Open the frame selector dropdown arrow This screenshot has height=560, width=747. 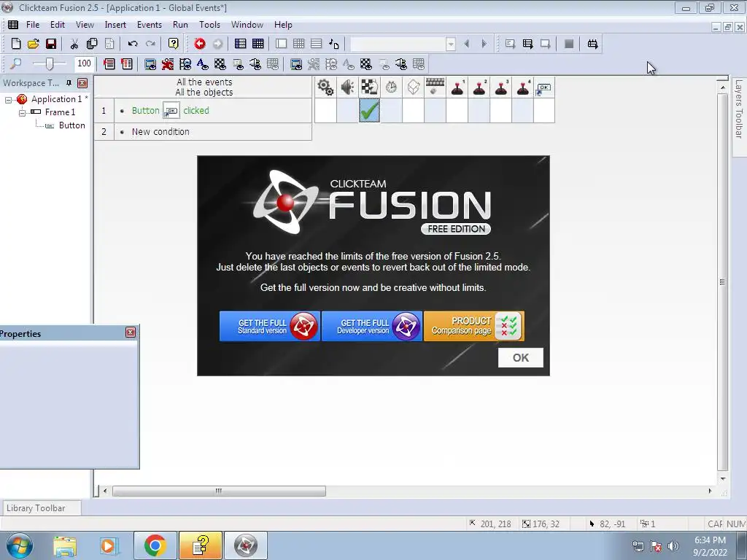pos(451,44)
